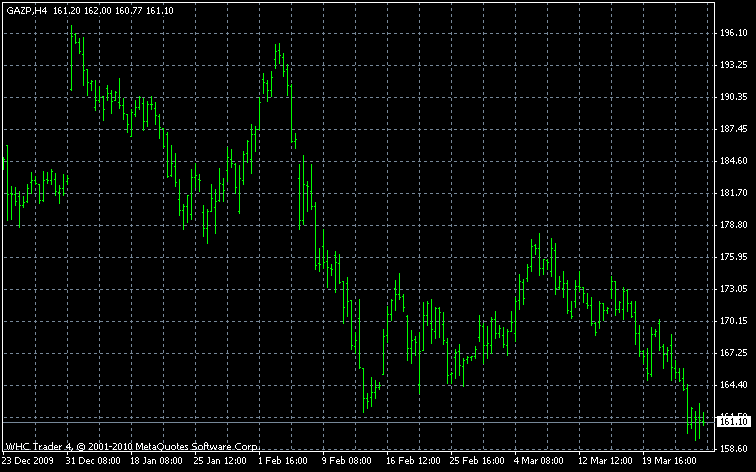Select the 170.15 price axis label
The width and height of the screenshot is (756, 472).
(x=733, y=321)
